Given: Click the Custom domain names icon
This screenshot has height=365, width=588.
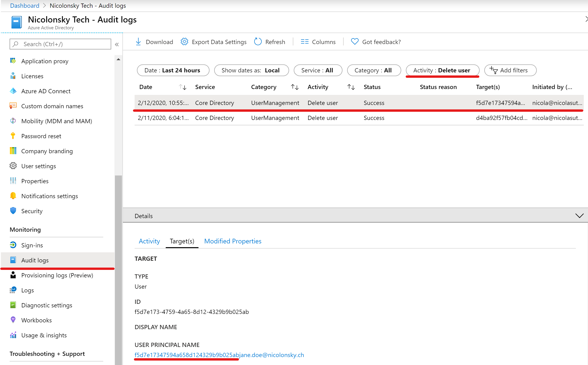Looking at the screenshot, I should coord(13,106).
